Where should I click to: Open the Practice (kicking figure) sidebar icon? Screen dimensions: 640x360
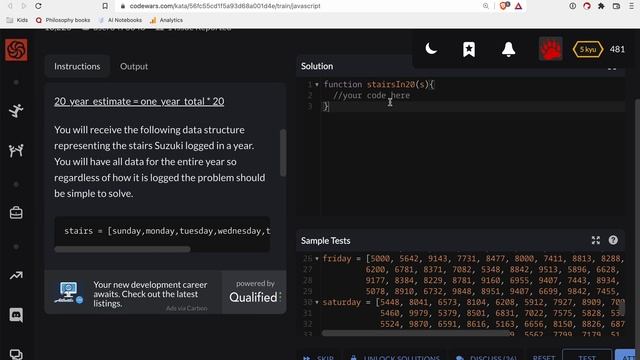16,111
